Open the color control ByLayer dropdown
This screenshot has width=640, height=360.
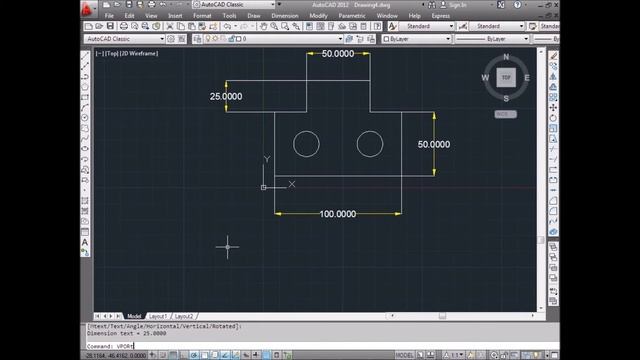416,39
